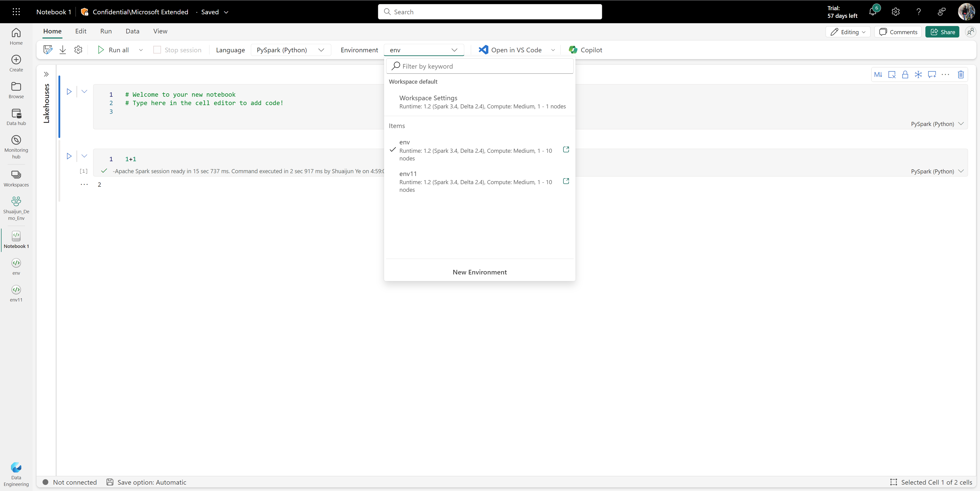Image resolution: width=980 pixels, height=491 pixels.
Task: Open Copilot assistant panel
Action: click(x=585, y=49)
